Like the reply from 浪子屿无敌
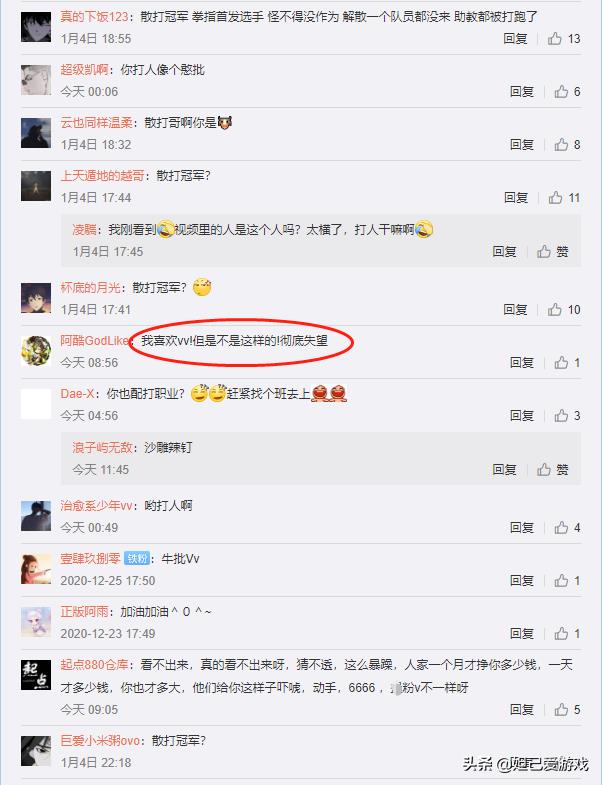 tap(553, 469)
